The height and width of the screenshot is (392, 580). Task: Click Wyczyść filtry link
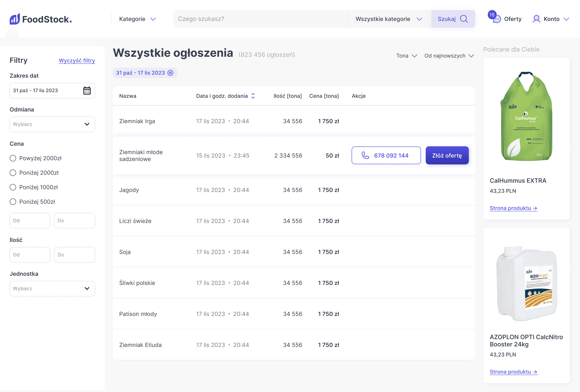tap(77, 61)
